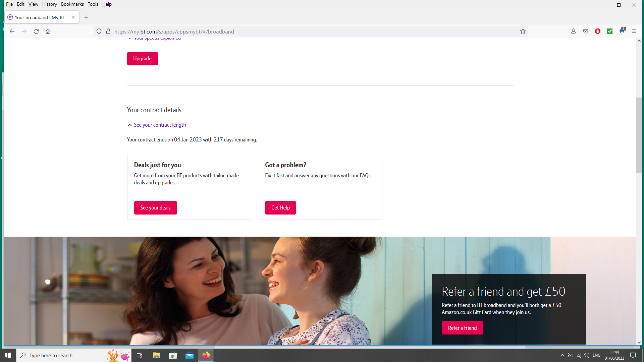Open the green checkmark extension icon
The image size is (644, 362).
pyautogui.click(x=610, y=31)
